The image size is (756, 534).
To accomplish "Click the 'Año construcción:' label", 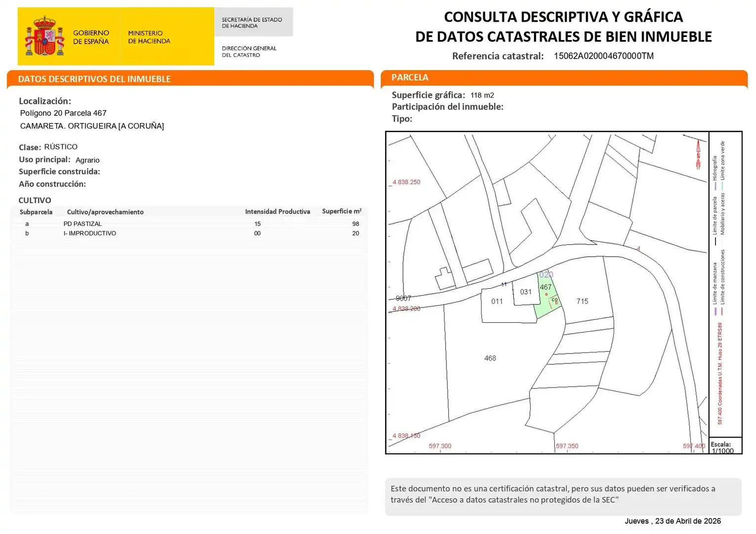I will 52,184.
